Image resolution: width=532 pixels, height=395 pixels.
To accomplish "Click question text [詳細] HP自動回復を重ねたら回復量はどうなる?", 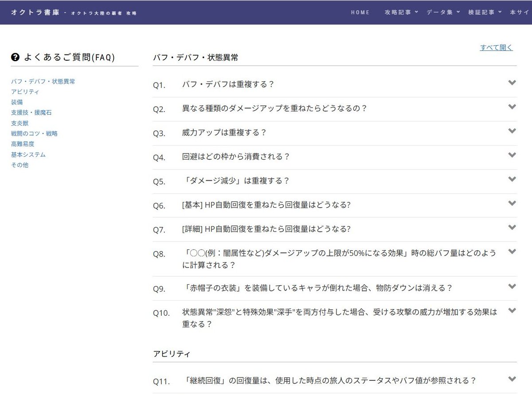I will tap(266, 229).
